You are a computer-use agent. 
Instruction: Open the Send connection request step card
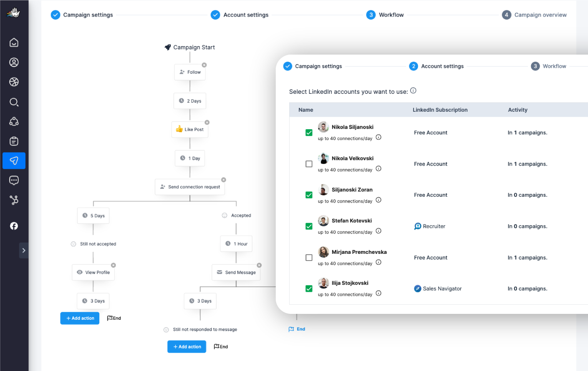[x=190, y=187]
